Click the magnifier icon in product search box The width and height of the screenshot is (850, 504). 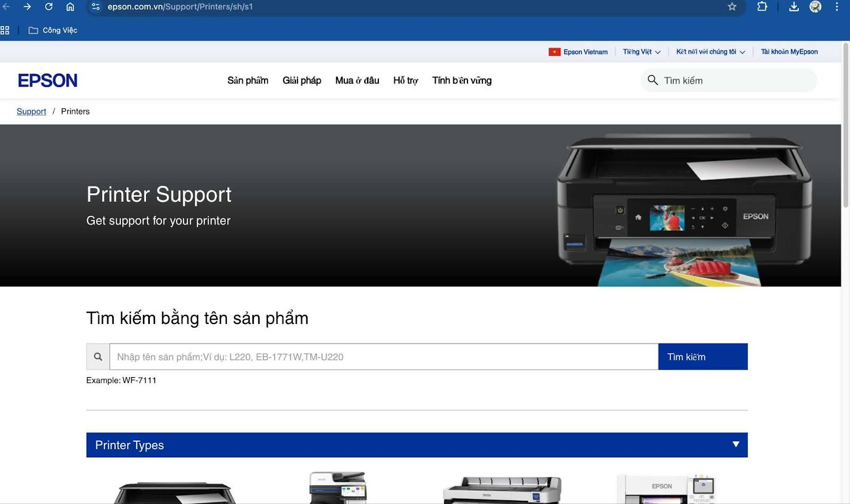coord(98,356)
